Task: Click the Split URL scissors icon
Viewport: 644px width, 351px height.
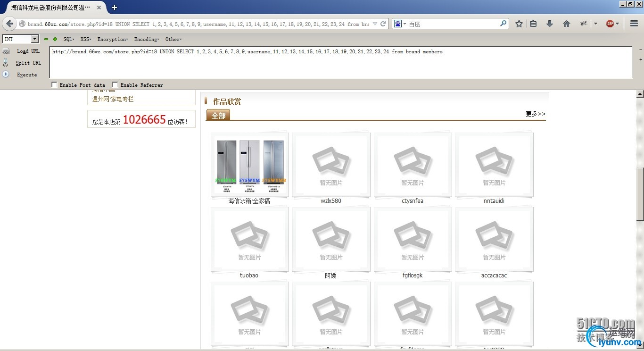Action: 6,63
